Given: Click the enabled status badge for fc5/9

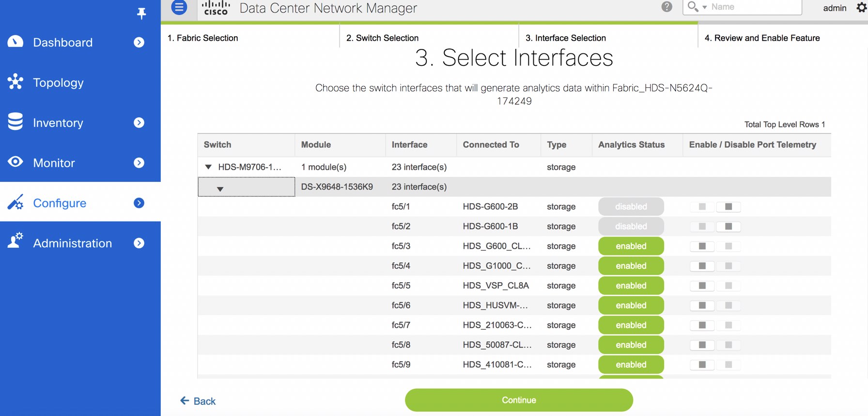Looking at the screenshot, I should click(x=631, y=365).
